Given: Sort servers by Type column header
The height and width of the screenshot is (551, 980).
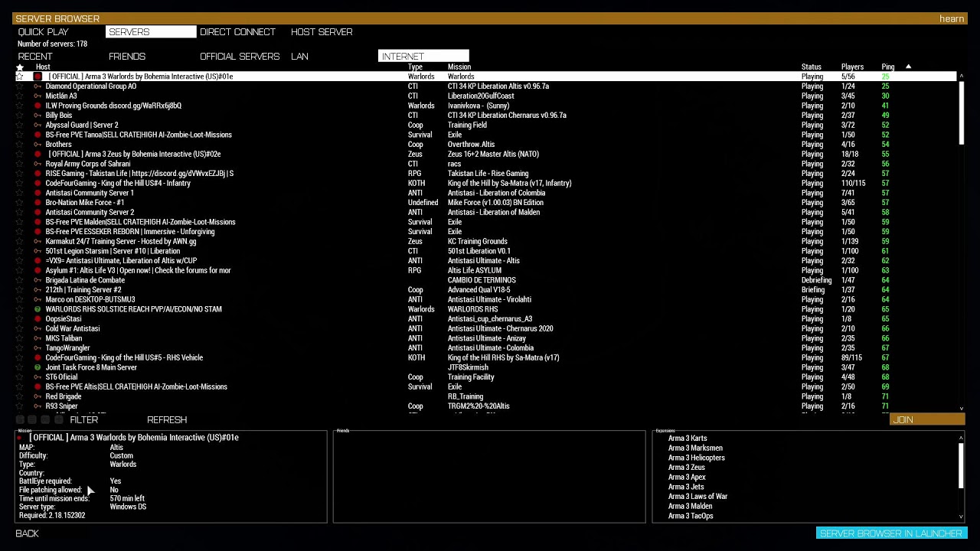Looking at the screenshot, I should point(415,67).
